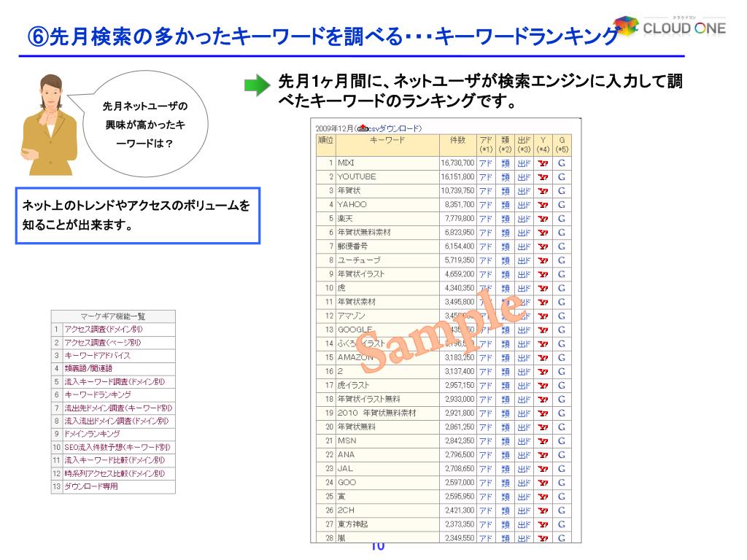
Task: Open アド link in the 楽天 row
Action: click(x=485, y=219)
